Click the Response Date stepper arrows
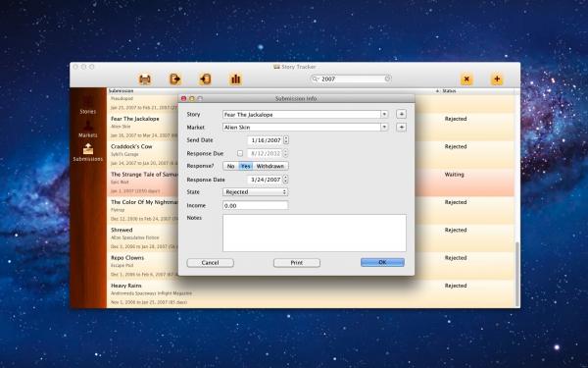Viewport: 588px width, 368px height. [286, 180]
